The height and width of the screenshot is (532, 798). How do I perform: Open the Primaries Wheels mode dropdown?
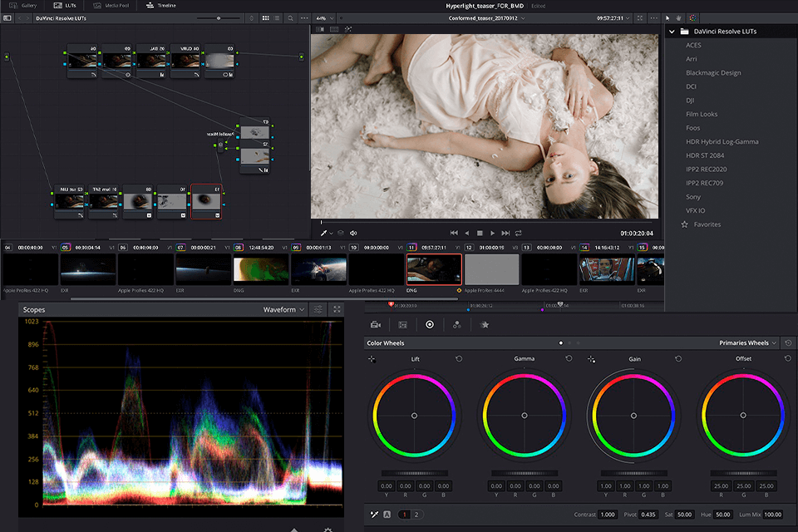pyautogui.click(x=747, y=343)
